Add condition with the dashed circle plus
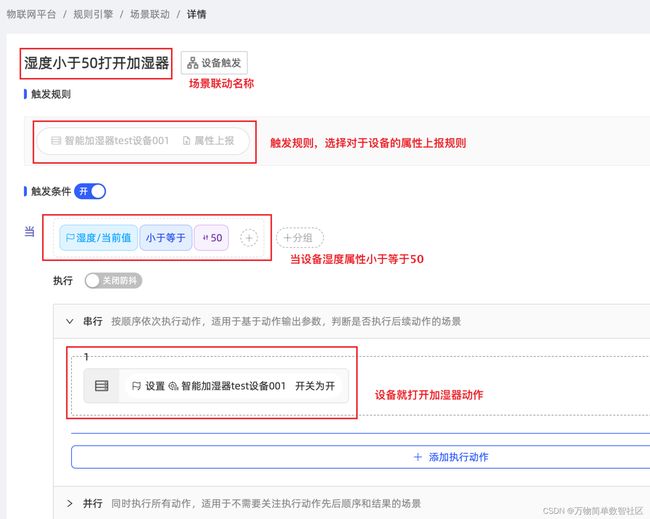650x519 pixels. point(249,238)
